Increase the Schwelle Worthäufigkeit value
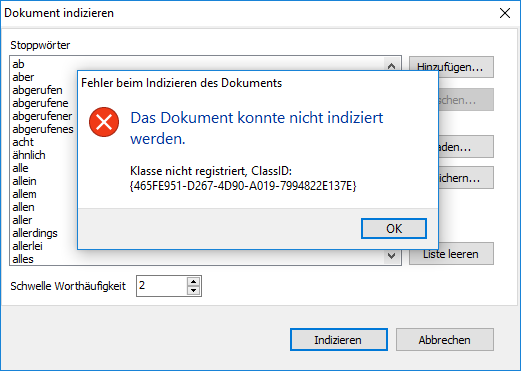Viewport: 521px width, 371px height. [193, 281]
